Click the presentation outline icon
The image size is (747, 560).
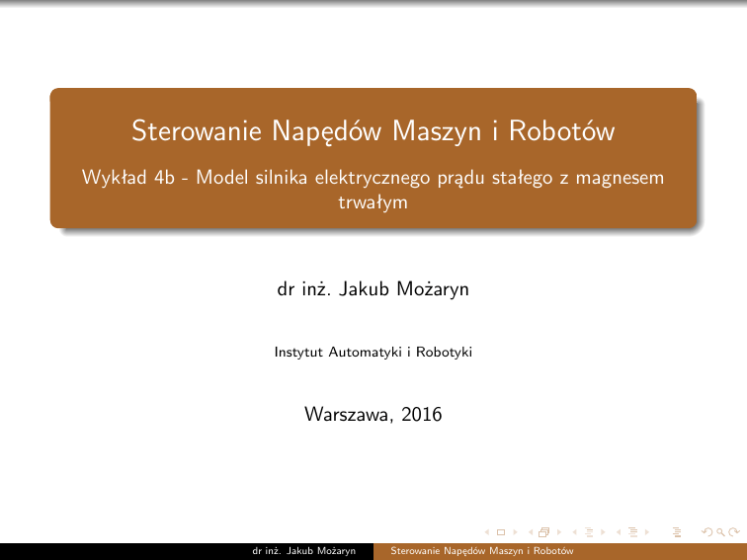point(677,533)
